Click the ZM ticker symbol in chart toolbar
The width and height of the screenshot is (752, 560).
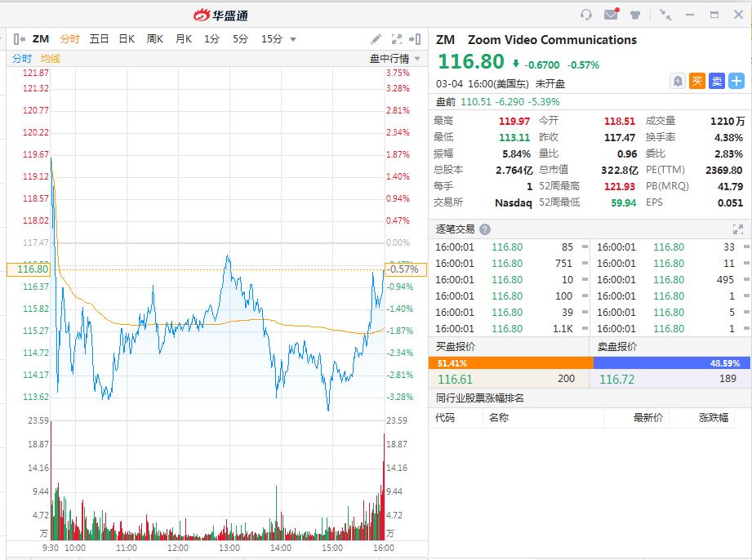pos(41,39)
